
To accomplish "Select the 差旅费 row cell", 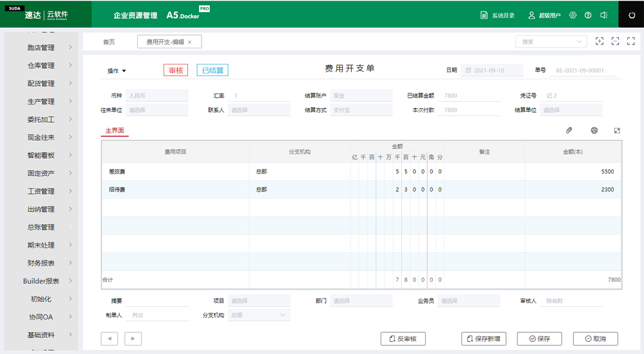I will point(175,172).
